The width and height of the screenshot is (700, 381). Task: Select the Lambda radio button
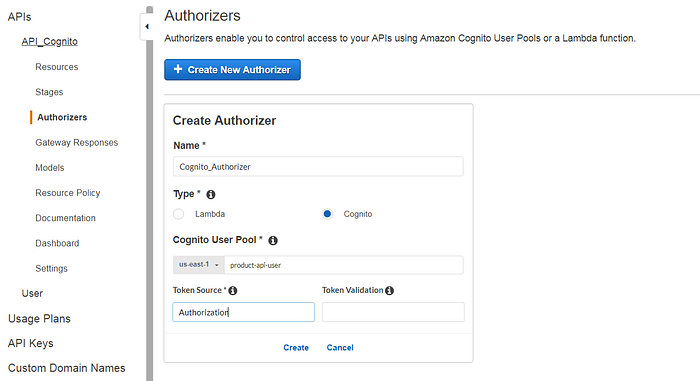[x=179, y=214]
